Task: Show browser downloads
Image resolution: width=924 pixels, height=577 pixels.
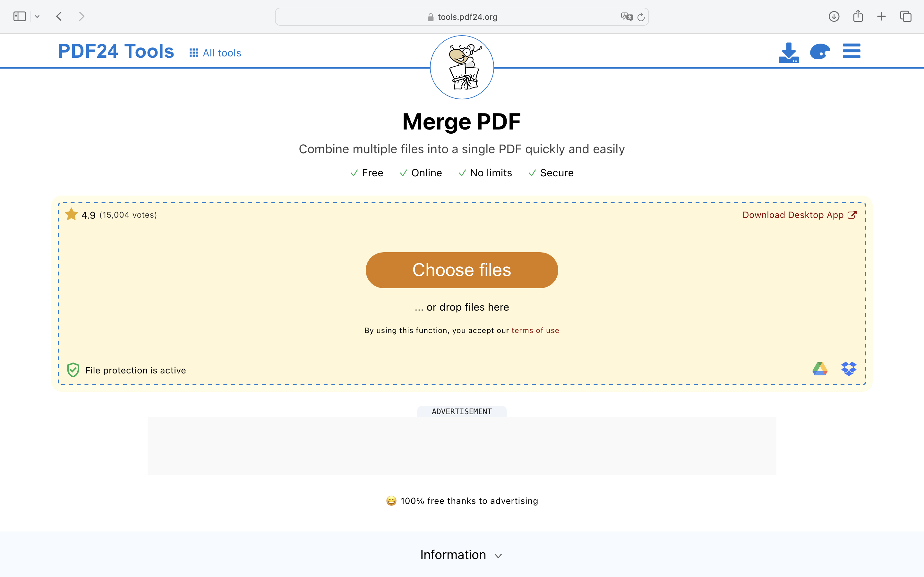Action: [x=834, y=16]
